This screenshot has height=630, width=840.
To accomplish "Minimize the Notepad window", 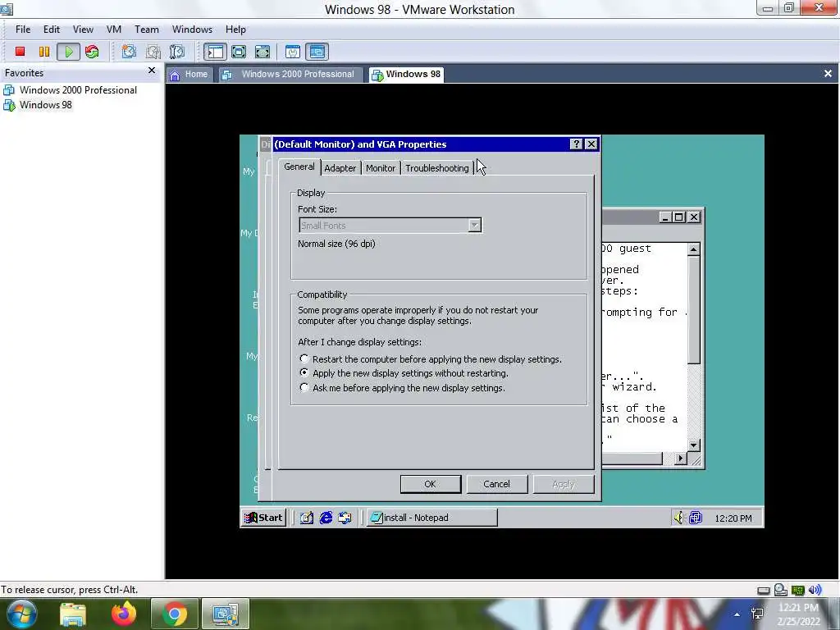I will (665, 217).
